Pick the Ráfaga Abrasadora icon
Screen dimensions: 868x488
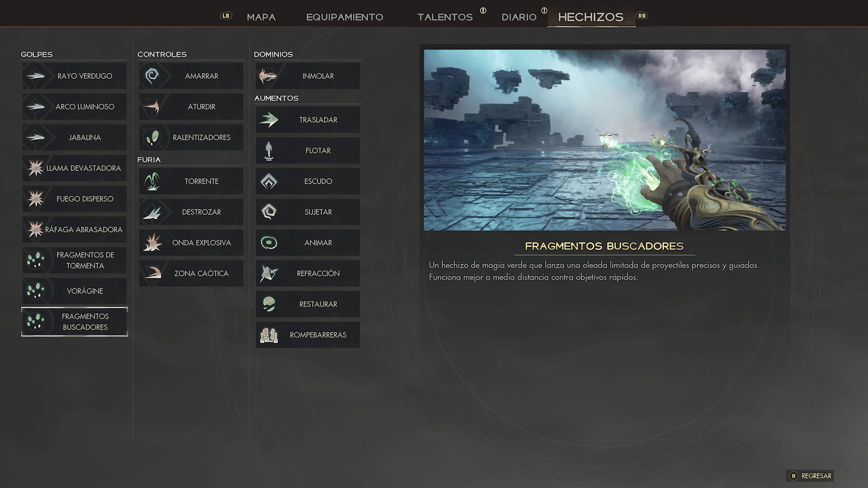(x=35, y=230)
